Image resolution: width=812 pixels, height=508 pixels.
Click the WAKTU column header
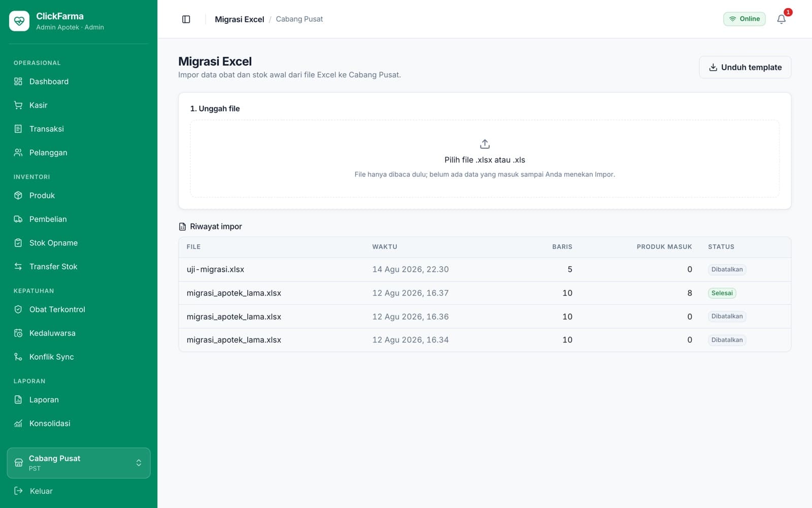tap(385, 247)
